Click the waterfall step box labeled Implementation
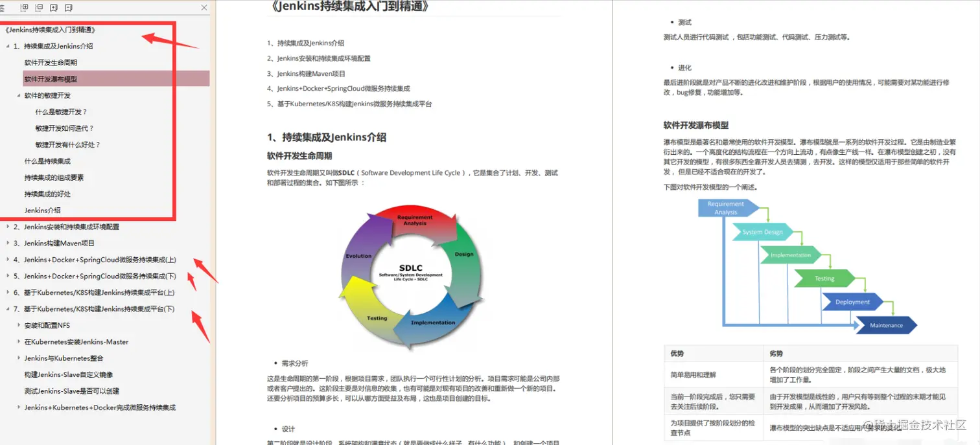 (x=792, y=255)
